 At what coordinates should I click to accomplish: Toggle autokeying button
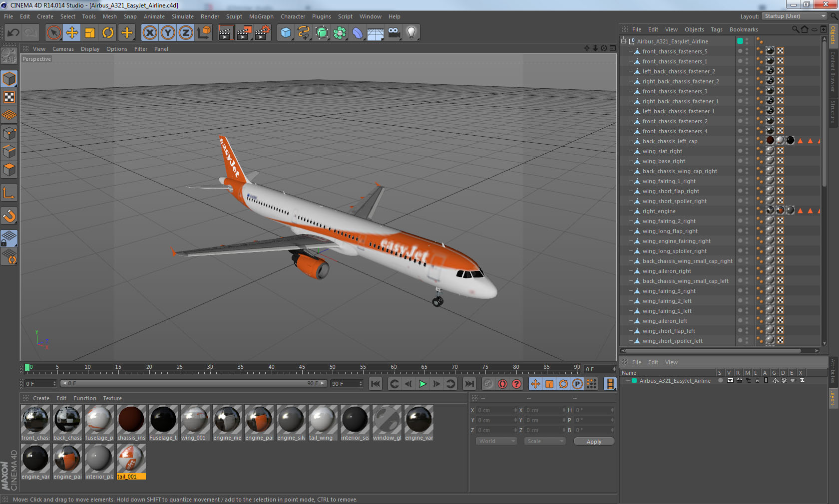pyautogui.click(x=502, y=384)
